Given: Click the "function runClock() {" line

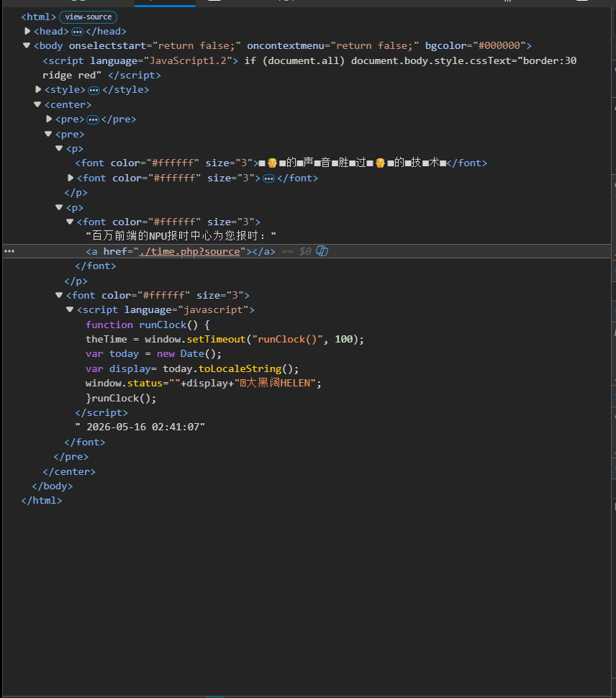Looking at the screenshot, I should (148, 325).
